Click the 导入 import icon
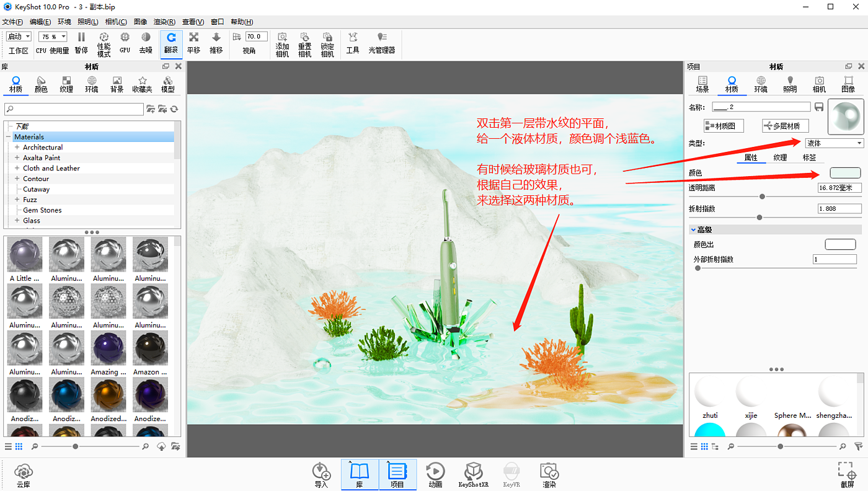Image resolution: width=868 pixels, height=491 pixels. coord(321,474)
